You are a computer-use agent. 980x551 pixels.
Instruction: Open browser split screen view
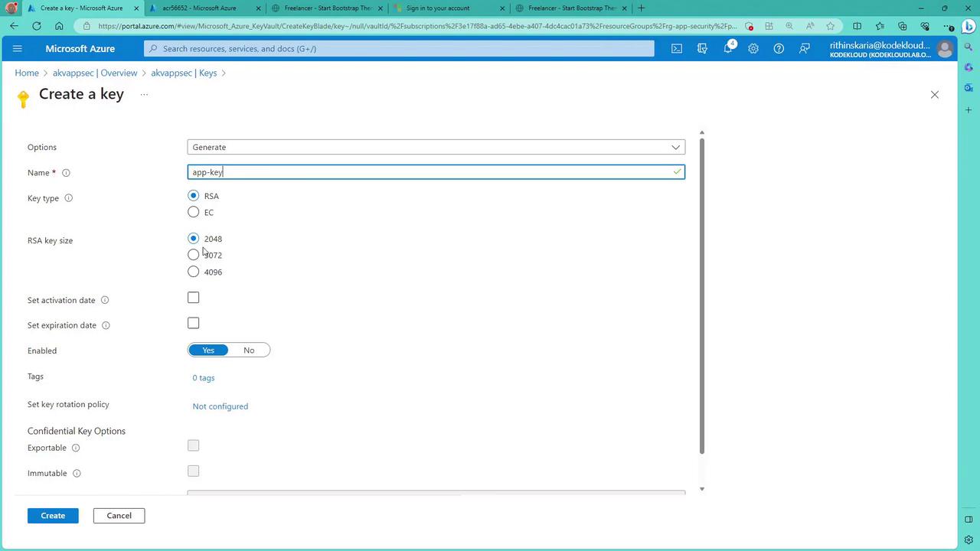tap(857, 26)
